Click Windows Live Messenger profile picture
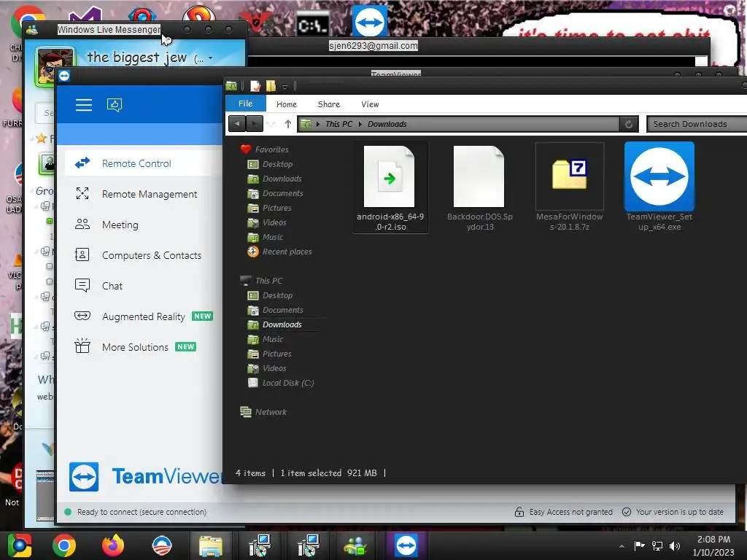Image resolution: width=747 pixels, height=560 pixels. 55,66
